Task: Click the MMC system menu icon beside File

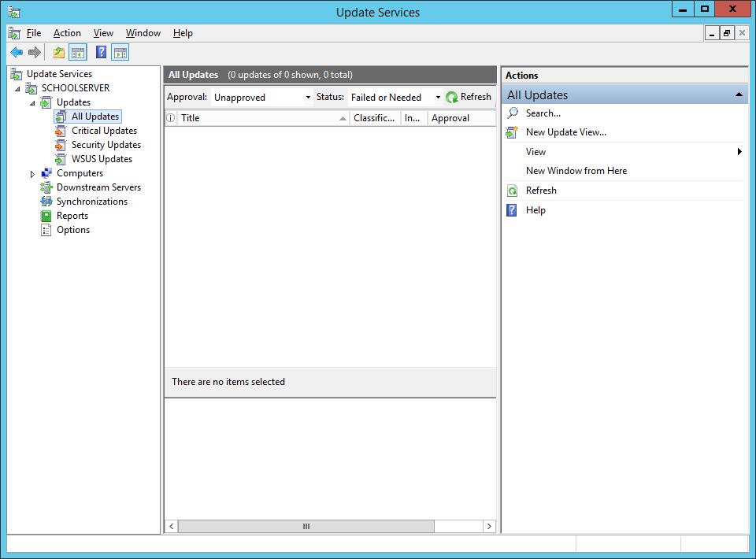Action: pos(14,33)
